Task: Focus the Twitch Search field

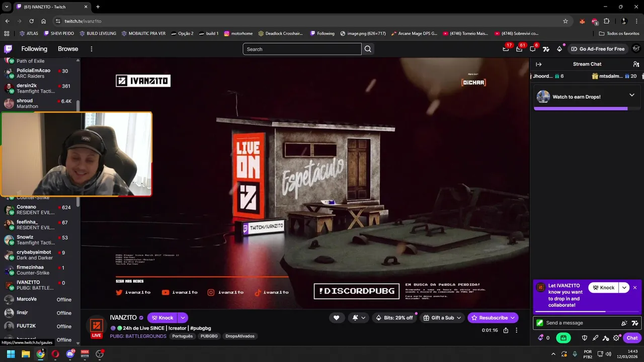Action: 302,49
